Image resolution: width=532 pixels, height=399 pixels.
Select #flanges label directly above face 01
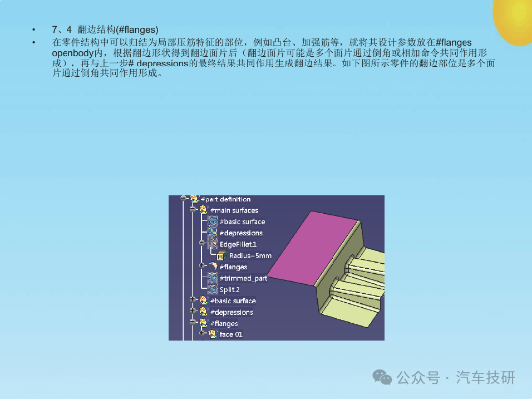[x=224, y=324]
